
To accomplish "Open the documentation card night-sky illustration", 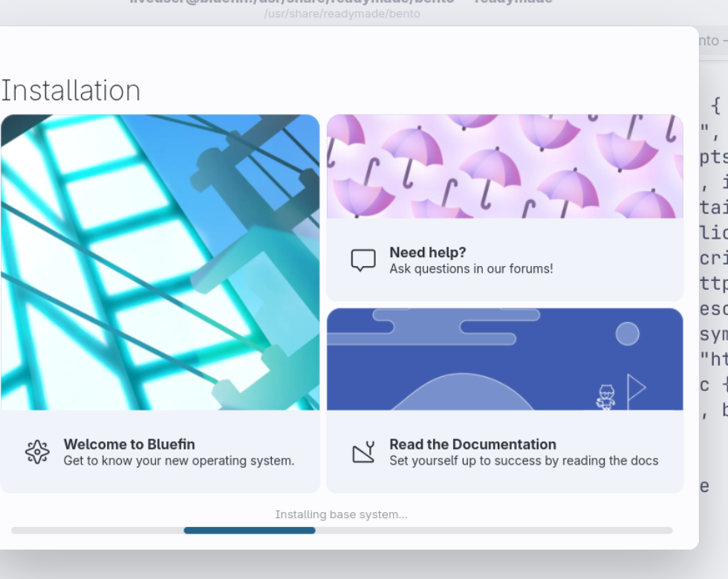I will 504,359.
